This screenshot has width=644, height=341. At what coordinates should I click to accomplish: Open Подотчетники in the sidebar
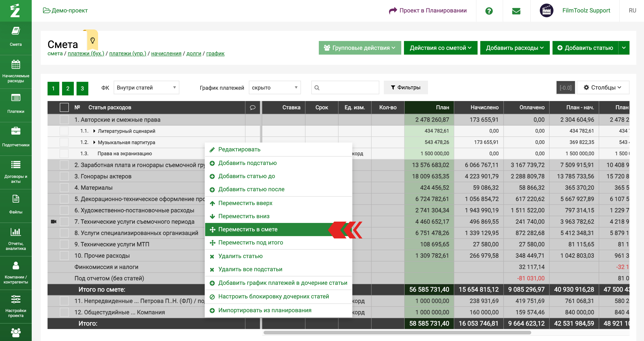click(16, 138)
